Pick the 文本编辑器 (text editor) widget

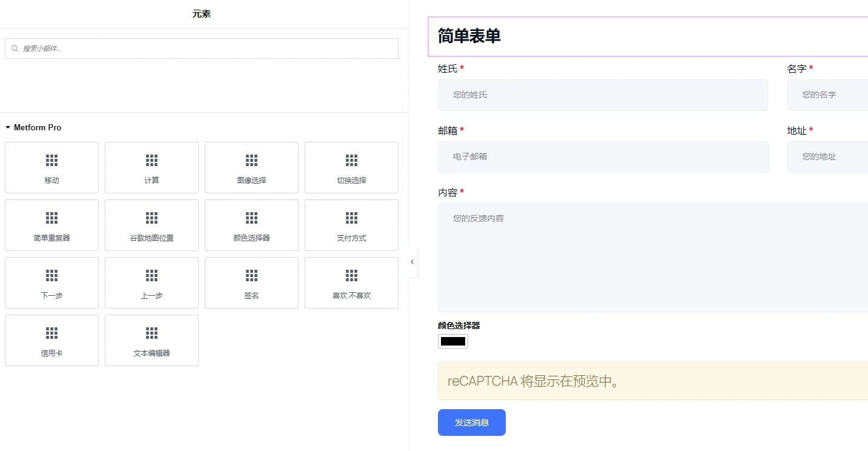click(151, 340)
